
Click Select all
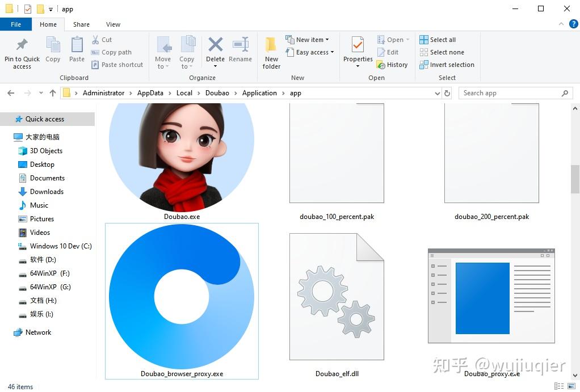[438, 40]
